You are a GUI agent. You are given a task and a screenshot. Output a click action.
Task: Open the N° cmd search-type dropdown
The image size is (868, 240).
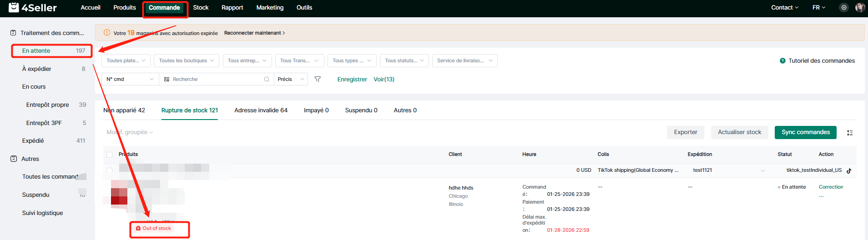[130, 79]
